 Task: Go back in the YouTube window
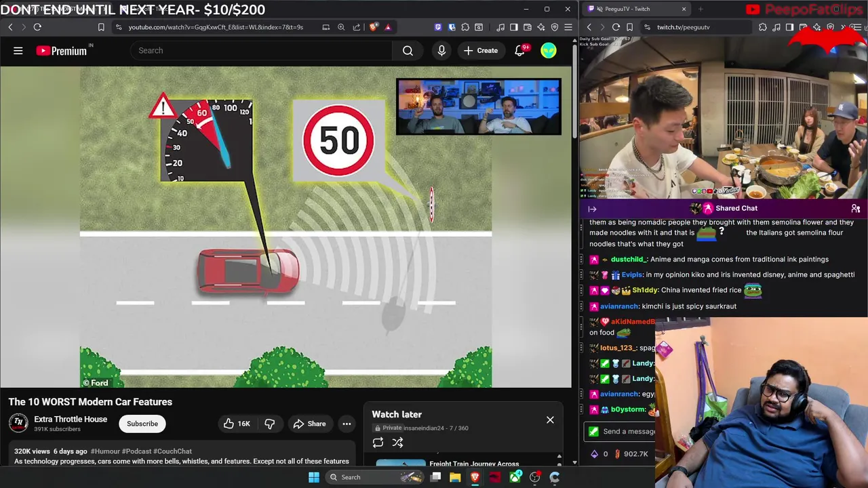point(10,27)
